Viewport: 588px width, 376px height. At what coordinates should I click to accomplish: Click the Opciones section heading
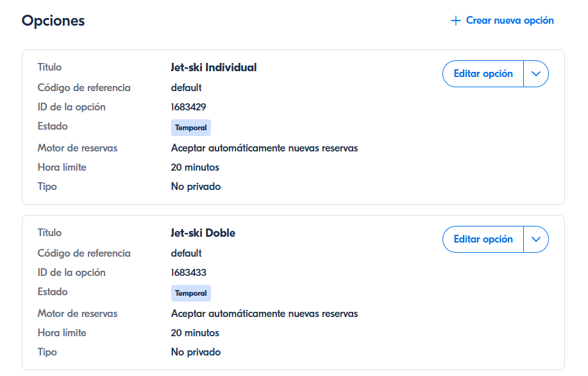53,21
